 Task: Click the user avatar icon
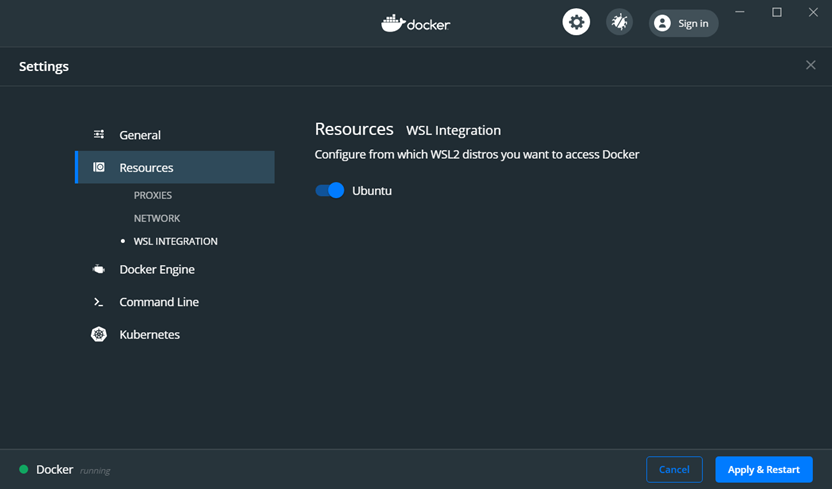[x=662, y=23]
